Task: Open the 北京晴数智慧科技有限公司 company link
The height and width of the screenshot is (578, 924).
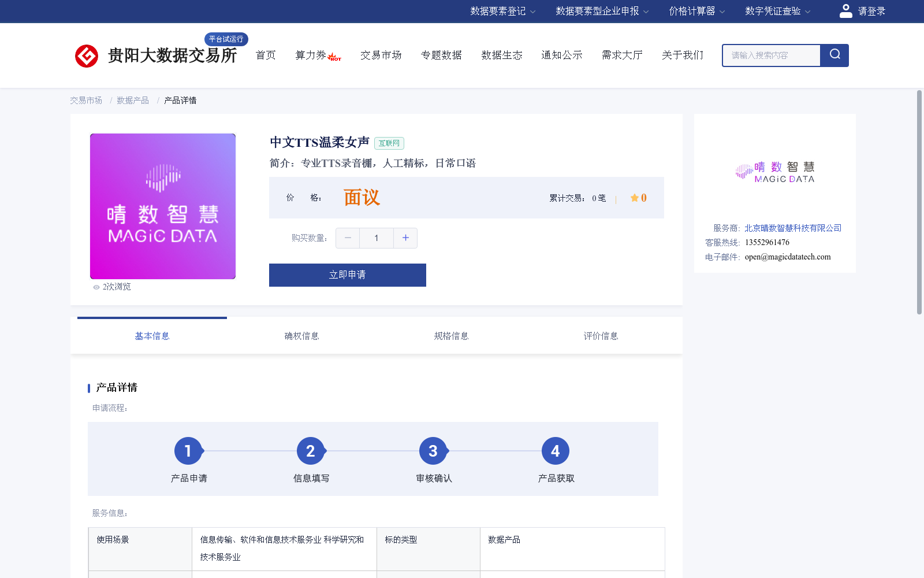Action: point(792,228)
